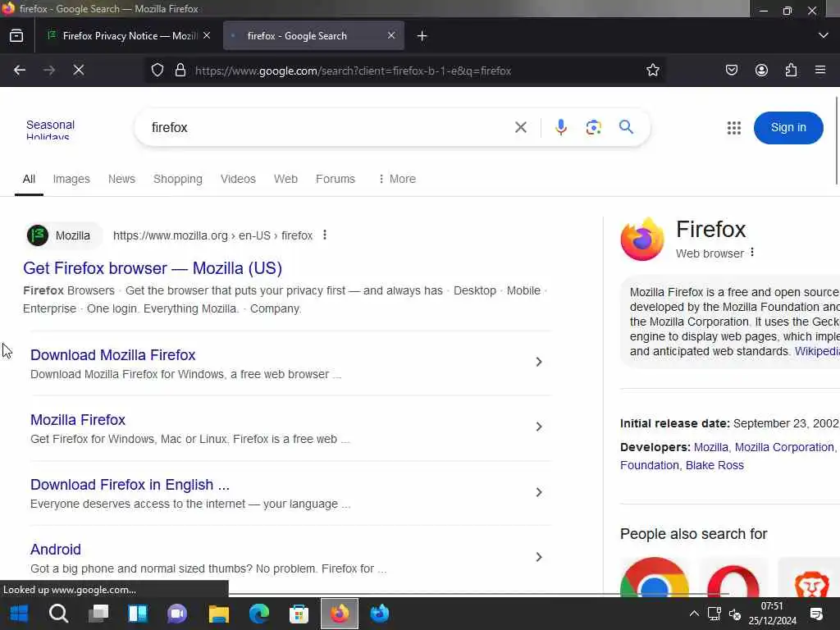The image size is (840, 630).
Task: Close the firefox - Google Search tab
Action: (x=391, y=35)
